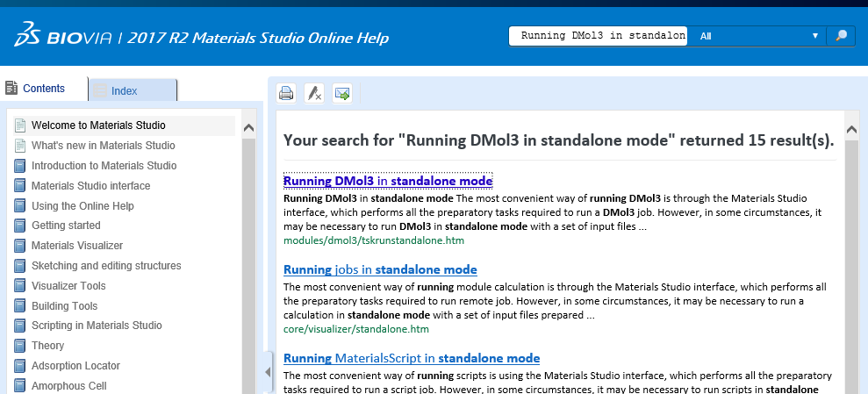
Task: Click the book icon beside Theory
Action: tap(20, 346)
